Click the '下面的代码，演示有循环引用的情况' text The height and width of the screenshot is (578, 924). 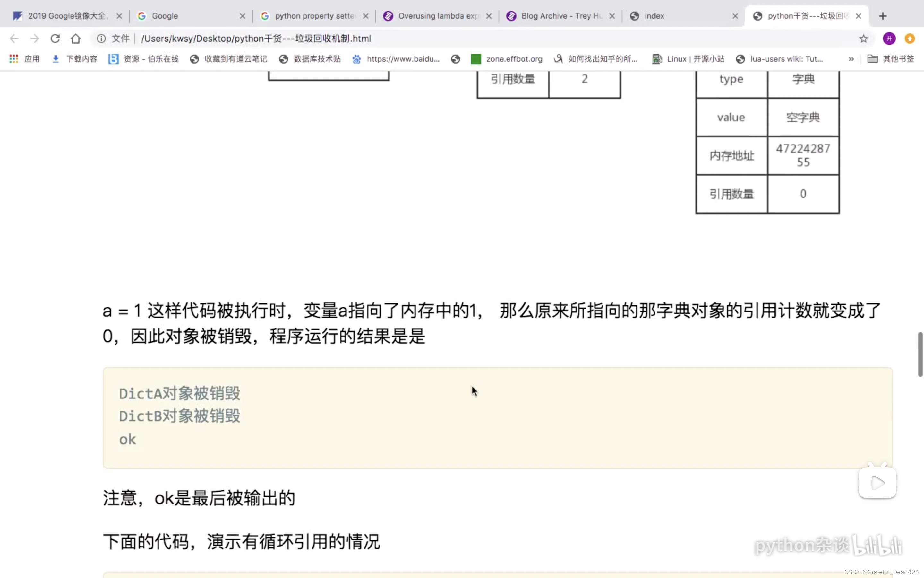[241, 542]
